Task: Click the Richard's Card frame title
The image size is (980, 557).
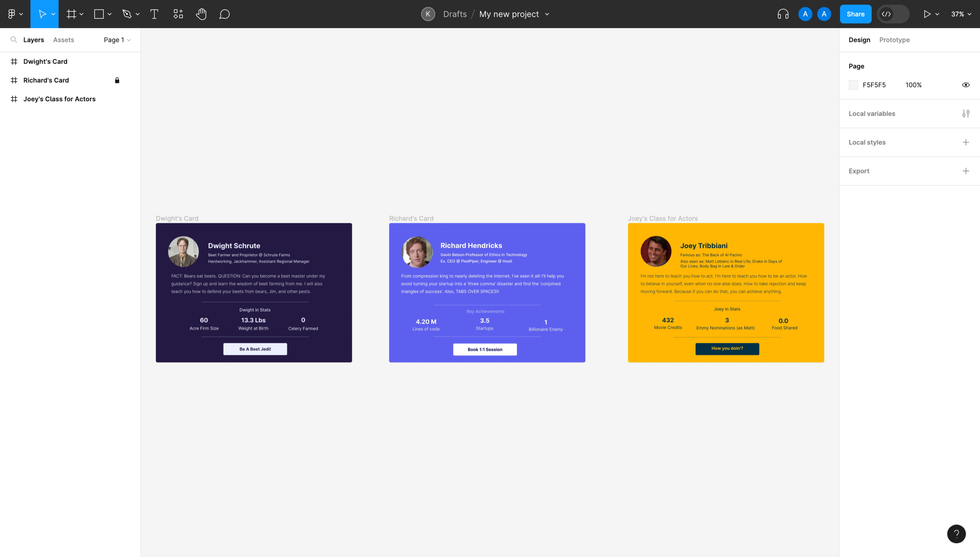Action: 411,218
